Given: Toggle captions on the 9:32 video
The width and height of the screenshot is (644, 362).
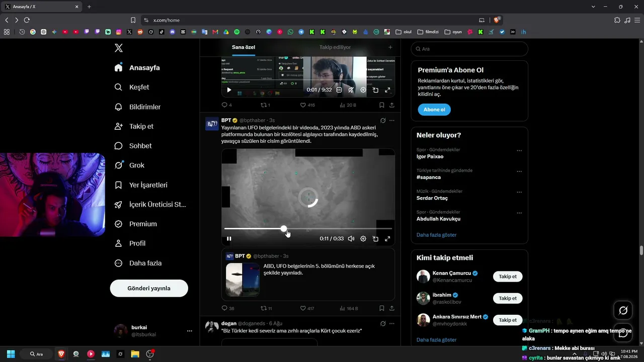Looking at the screenshot, I should click(339, 90).
